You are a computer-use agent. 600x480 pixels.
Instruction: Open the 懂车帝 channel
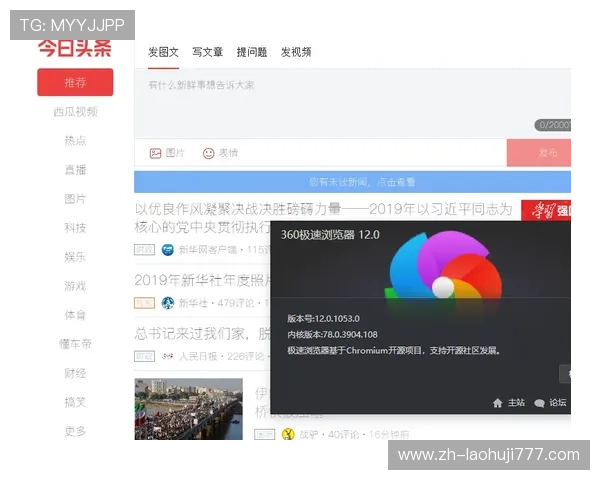(x=75, y=344)
